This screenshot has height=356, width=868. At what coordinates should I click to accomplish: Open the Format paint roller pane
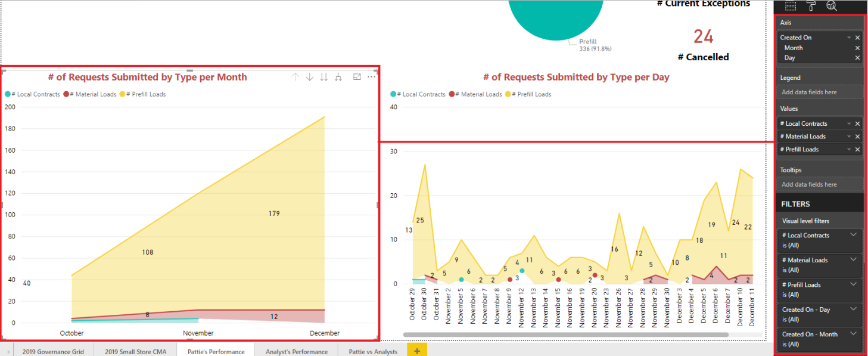tap(811, 5)
